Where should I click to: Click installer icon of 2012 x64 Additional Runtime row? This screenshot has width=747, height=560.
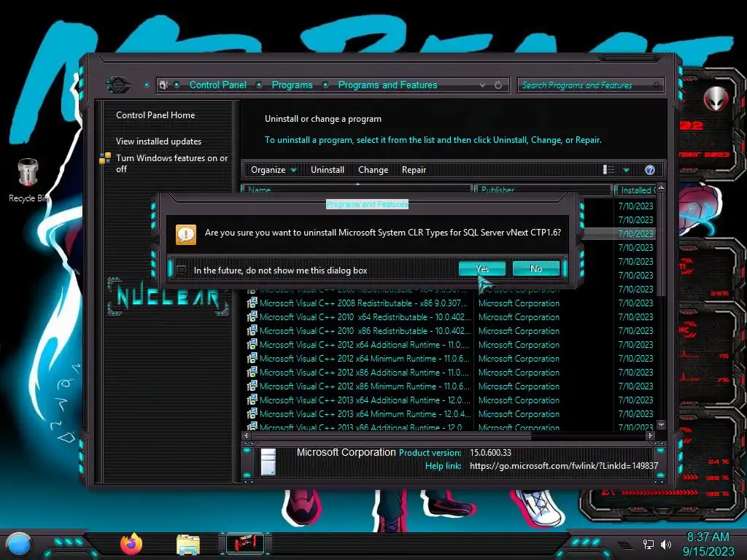click(252, 344)
